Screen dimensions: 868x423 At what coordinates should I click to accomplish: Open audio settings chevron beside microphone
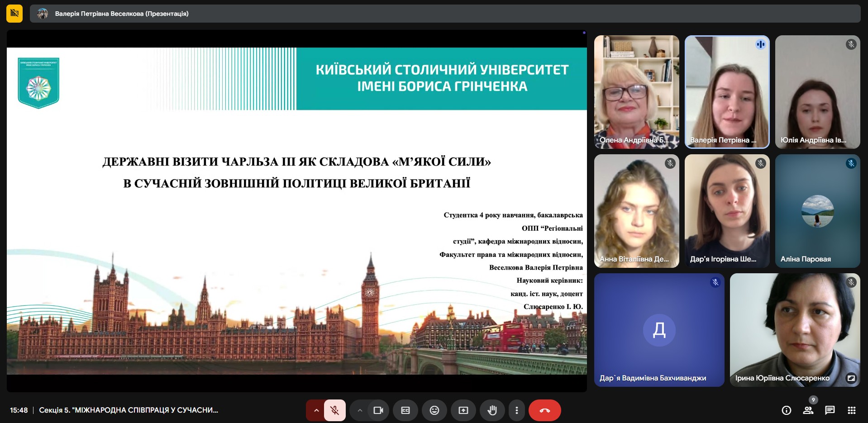(x=316, y=410)
